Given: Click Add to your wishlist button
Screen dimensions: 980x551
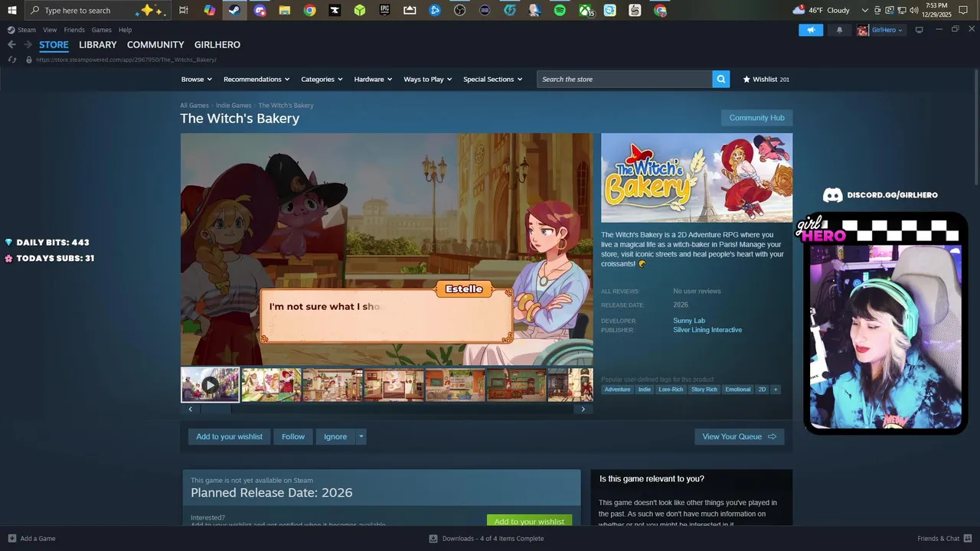Looking at the screenshot, I should tap(229, 437).
